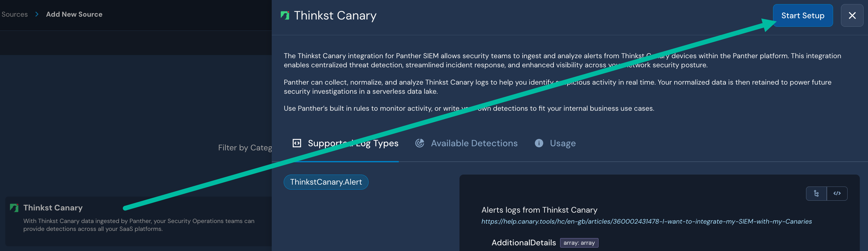Select the detection shield icon beside Available Detections
868x251 pixels.
[420, 143]
